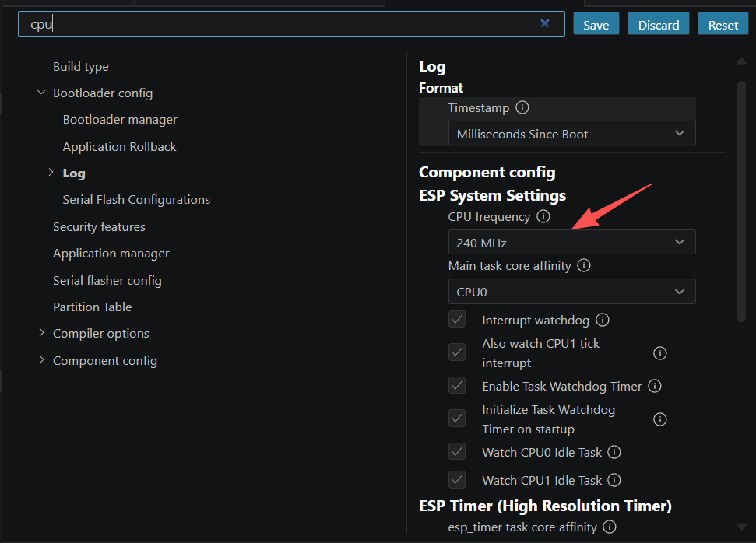The width and height of the screenshot is (756, 543).
Task: Toggle the Interrupt watchdog checkbox
Action: point(457,319)
